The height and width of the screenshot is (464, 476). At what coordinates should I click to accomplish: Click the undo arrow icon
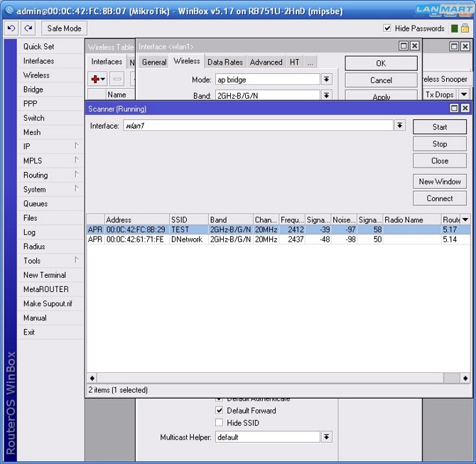click(11, 28)
